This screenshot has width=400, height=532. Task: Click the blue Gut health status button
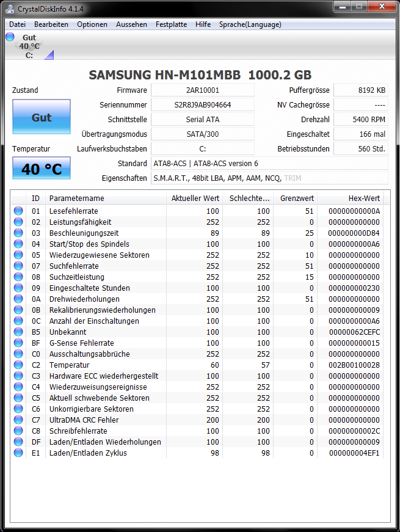[42, 117]
